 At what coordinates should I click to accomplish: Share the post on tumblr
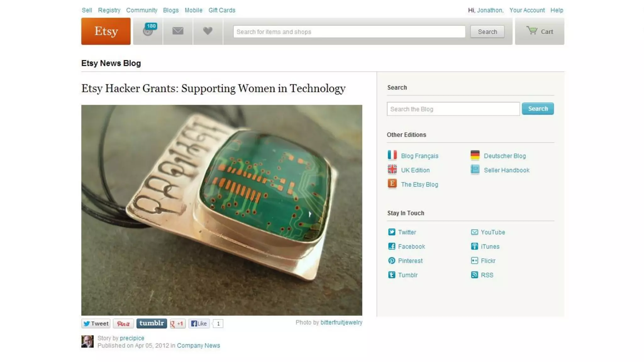(x=152, y=323)
